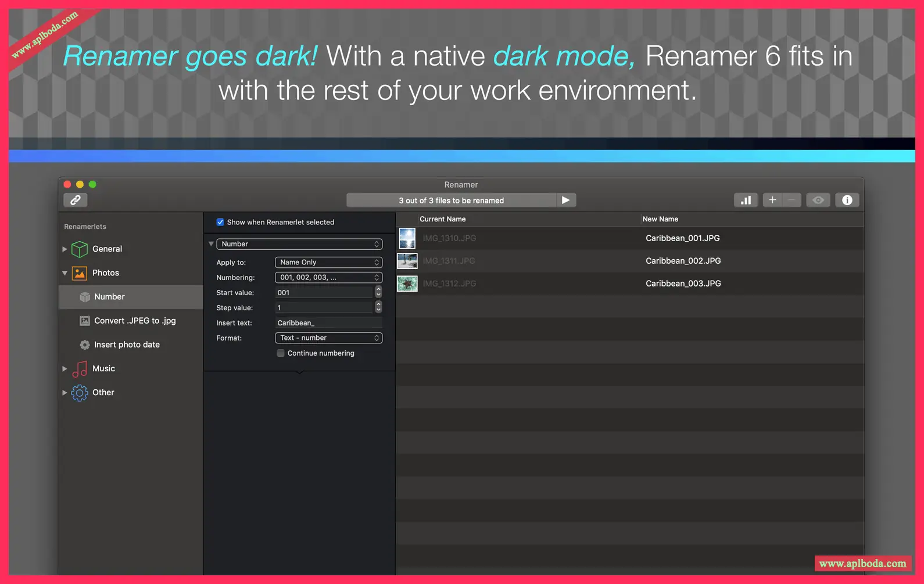Open the Apply to Name Only dropdown
The width and height of the screenshot is (924, 584).
point(328,263)
